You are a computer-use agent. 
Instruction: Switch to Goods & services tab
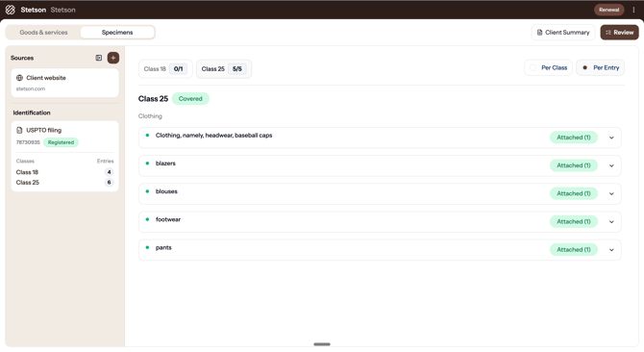point(43,32)
